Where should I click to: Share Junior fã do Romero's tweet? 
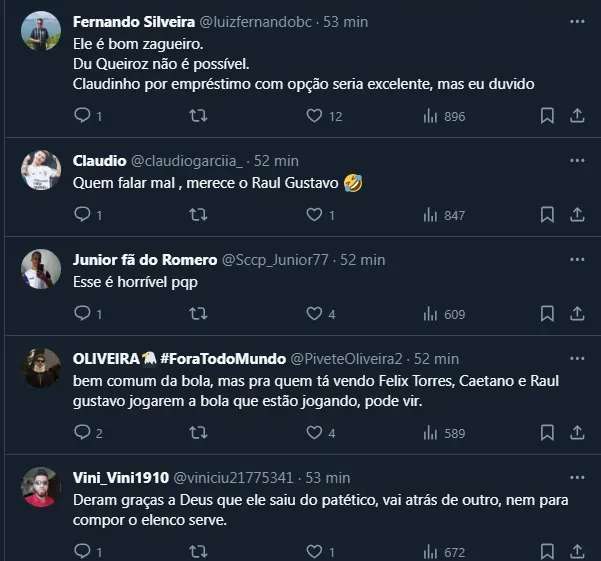577,314
